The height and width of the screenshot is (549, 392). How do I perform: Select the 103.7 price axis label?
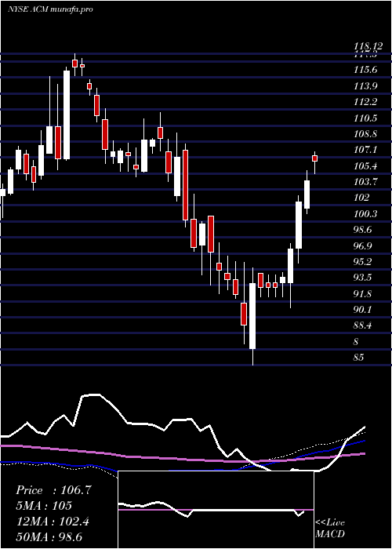point(365,182)
